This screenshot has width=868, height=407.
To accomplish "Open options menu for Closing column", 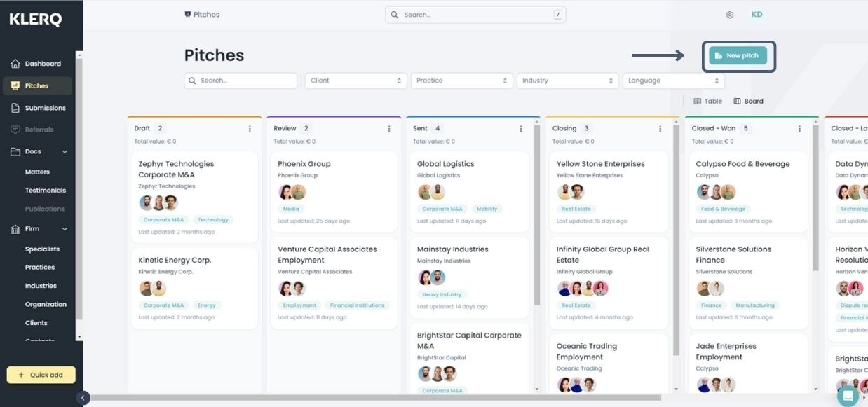I will click(660, 129).
